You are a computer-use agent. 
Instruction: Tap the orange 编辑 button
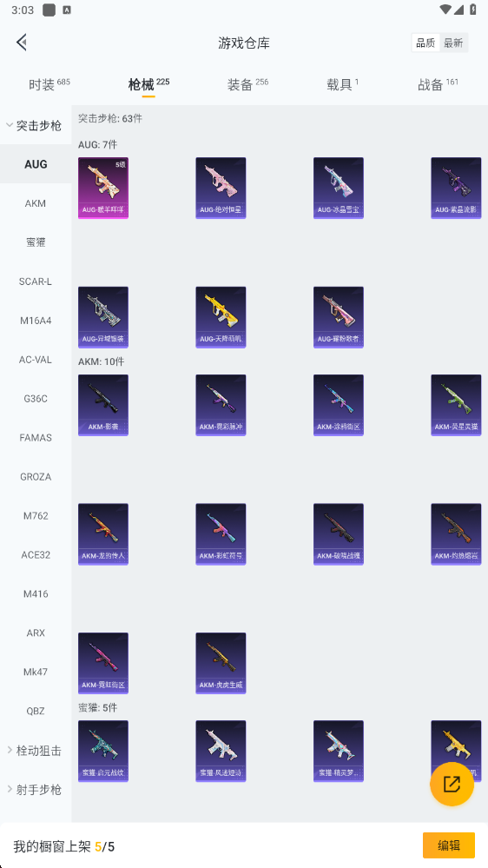coord(449,845)
